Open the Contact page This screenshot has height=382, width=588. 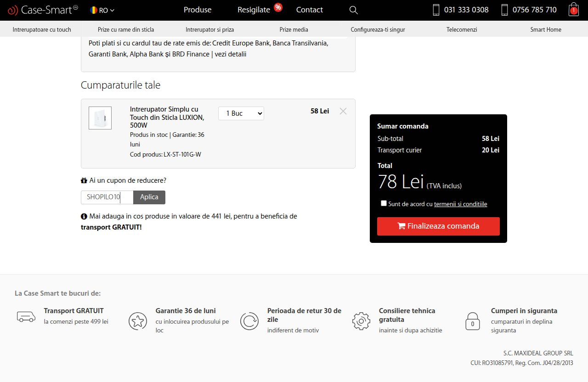310,10
